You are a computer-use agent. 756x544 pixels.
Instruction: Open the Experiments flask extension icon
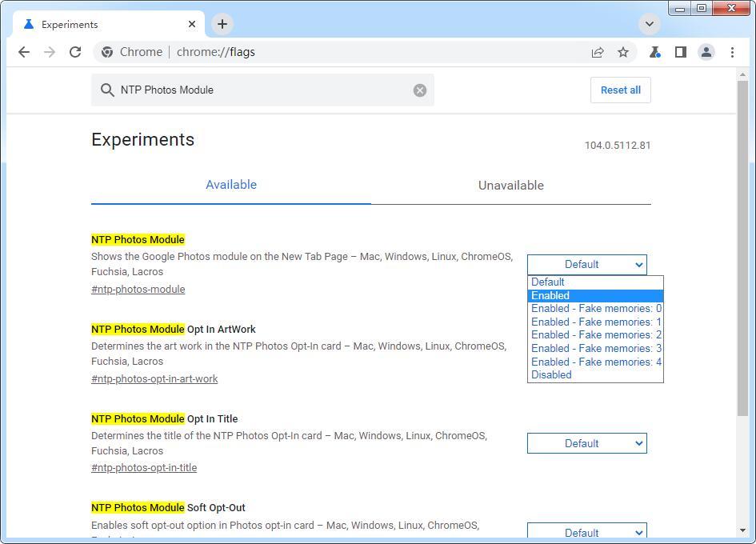654,52
